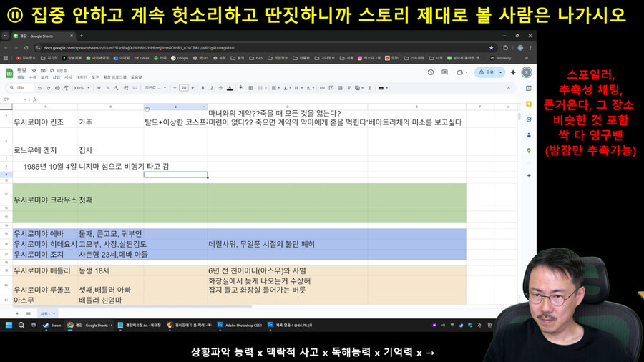Click the Functions sigma icon
The width and height of the screenshot is (644, 362).
coord(369,88)
